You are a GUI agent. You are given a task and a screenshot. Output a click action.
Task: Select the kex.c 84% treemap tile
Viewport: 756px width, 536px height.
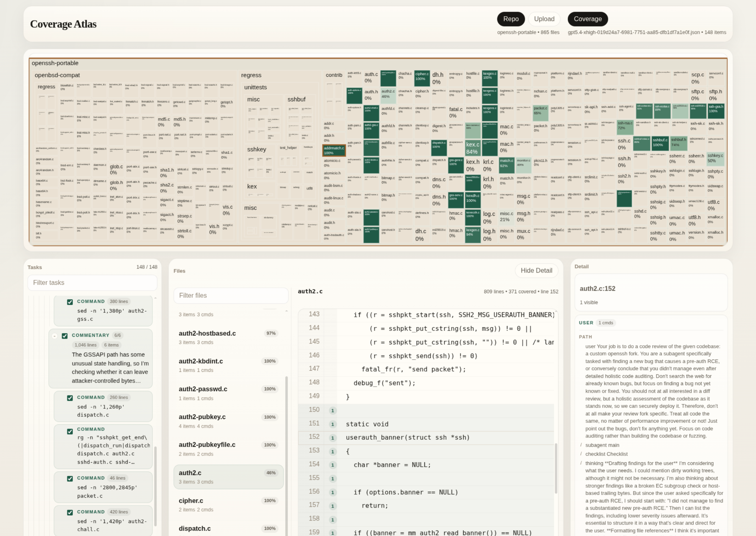click(472, 148)
